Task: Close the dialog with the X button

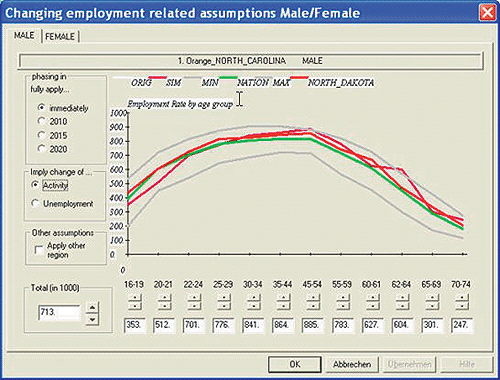Action: [x=487, y=13]
